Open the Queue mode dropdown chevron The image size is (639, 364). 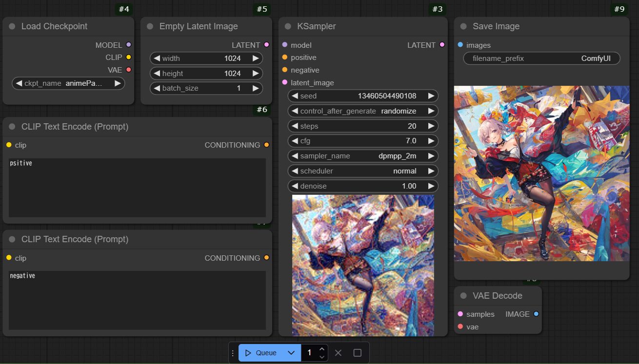point(291,353)
